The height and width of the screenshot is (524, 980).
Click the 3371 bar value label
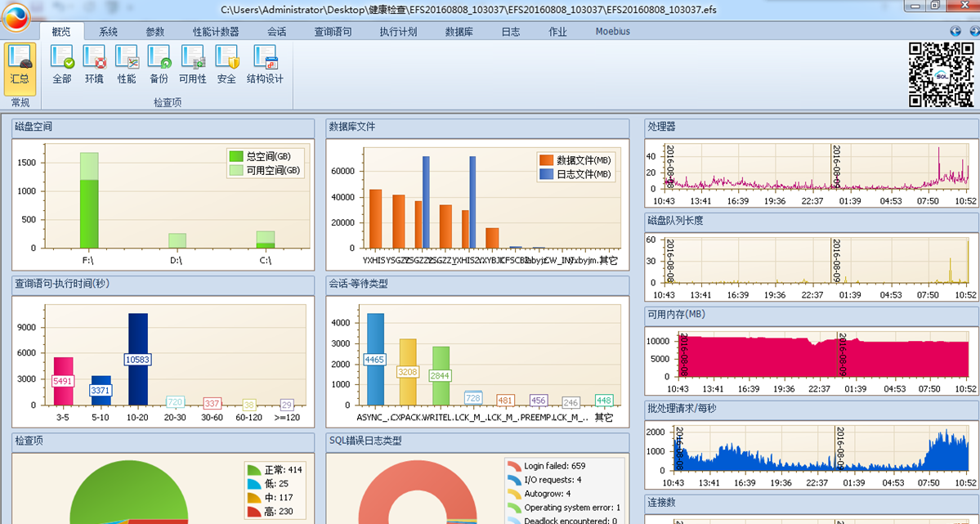pyautogui.click(x=101, y=390)
